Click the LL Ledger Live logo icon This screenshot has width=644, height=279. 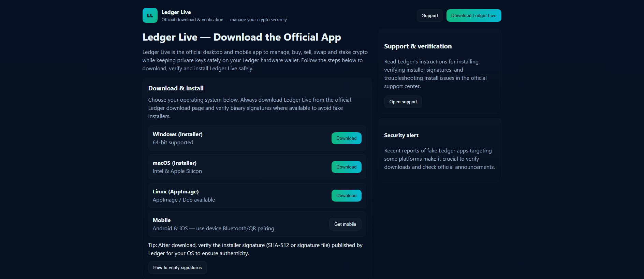point(150,15)
